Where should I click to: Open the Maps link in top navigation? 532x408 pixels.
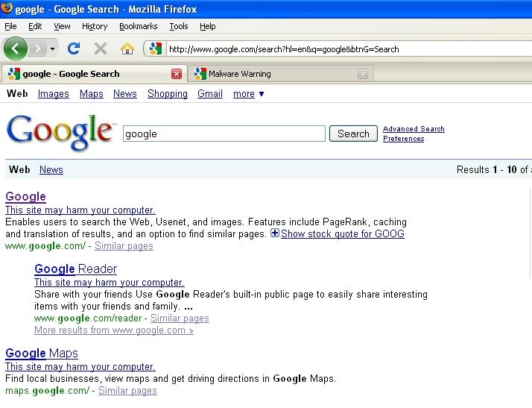coord(91,94)
